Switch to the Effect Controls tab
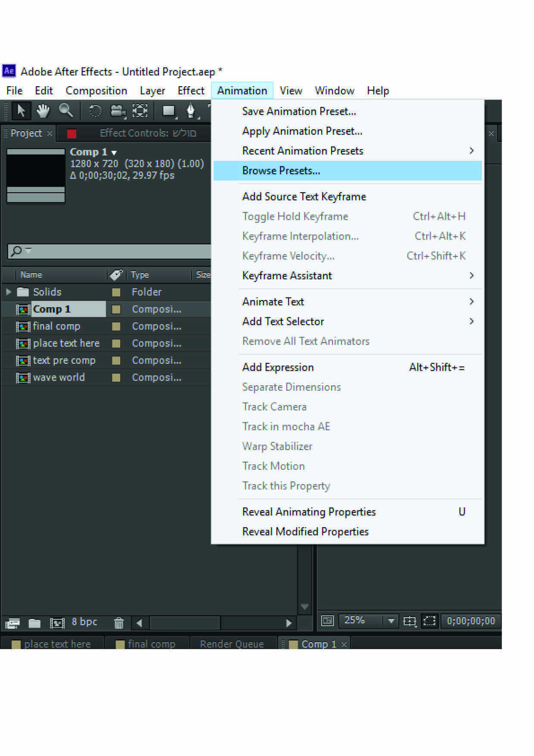This screenshot has width=534, height=756. (x=148, y=133)
